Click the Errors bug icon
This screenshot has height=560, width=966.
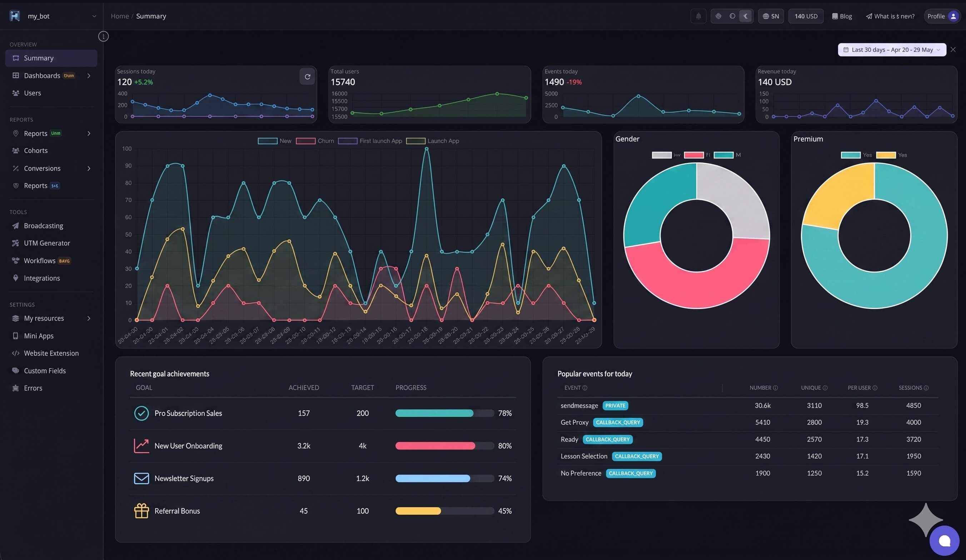pos(16,388)
